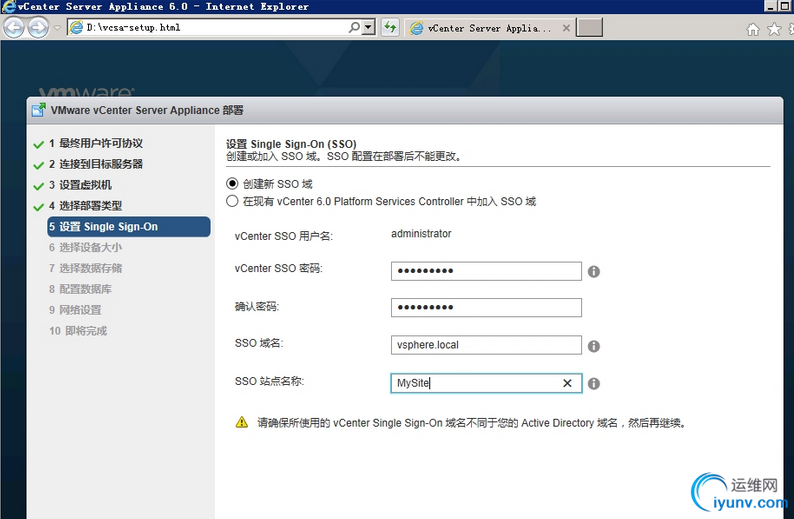
Task: Click the Home icon in browser toolbar
Action: pos(753,29)
